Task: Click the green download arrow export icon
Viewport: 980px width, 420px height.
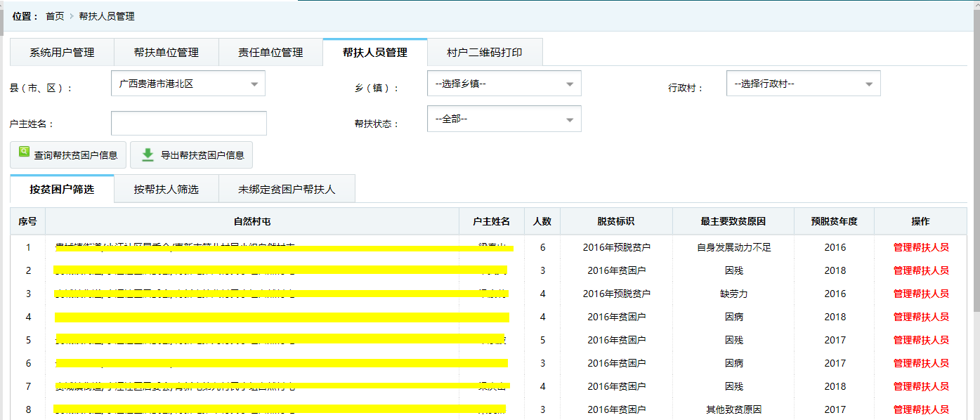Action: tap(148, 155)
